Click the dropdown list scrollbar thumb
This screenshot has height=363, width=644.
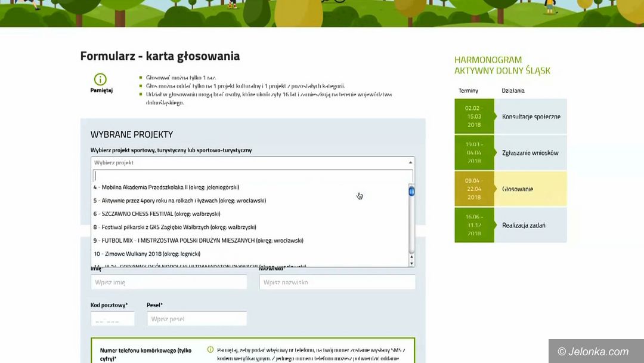coord(411,191)
